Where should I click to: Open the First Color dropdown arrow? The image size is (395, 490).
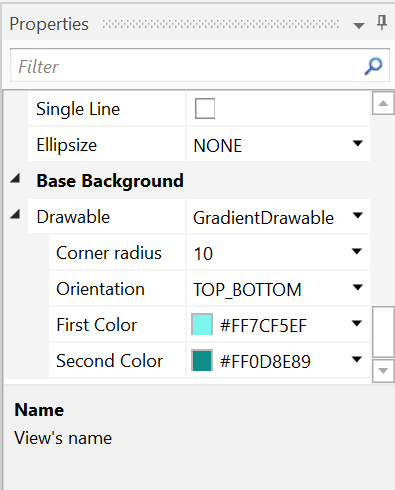[x=357, y=323]
